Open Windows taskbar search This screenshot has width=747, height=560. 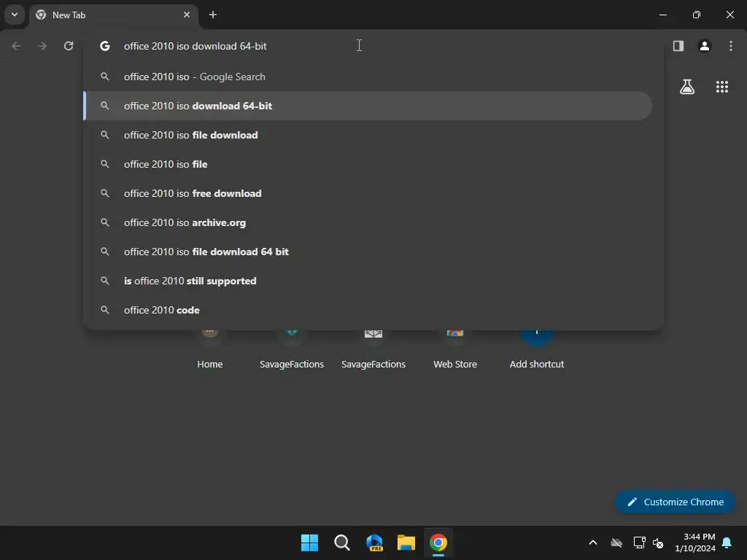pyautogui.click(x=341, y=542)
